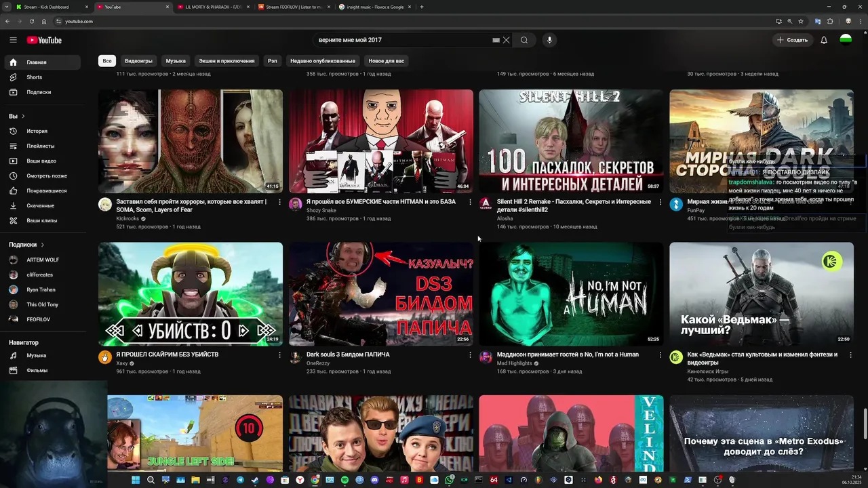Open Скачанные in sidebar
This screenshot has width=868, height=488.
click(x=42, y=205)
